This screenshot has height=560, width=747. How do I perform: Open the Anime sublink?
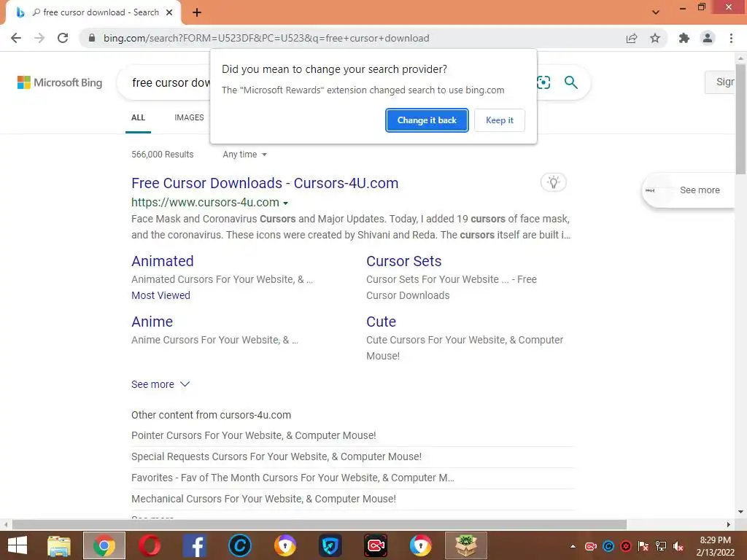(x=152, y=322)
